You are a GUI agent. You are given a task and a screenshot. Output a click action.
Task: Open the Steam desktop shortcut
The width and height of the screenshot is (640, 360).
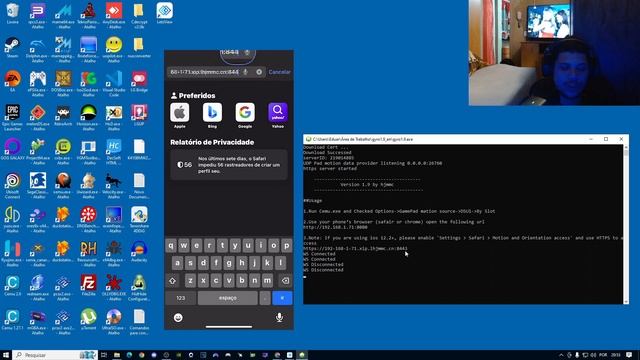(x=12, y=47)
